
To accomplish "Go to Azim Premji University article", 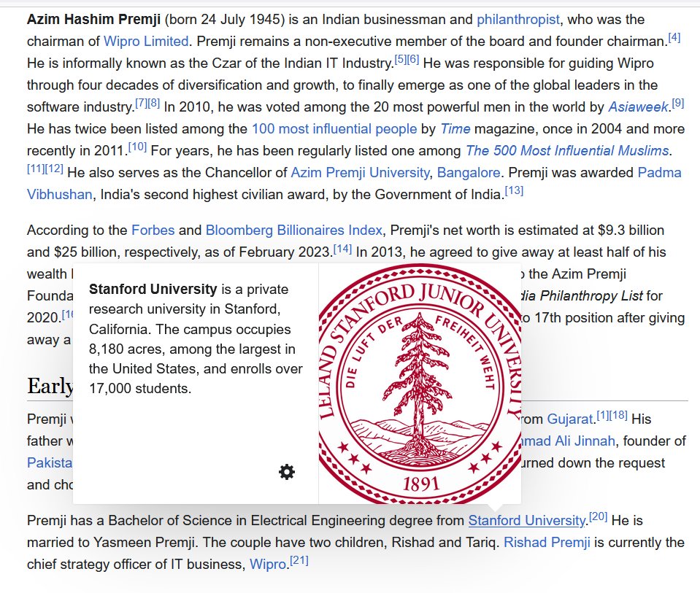I will [361, 173].
